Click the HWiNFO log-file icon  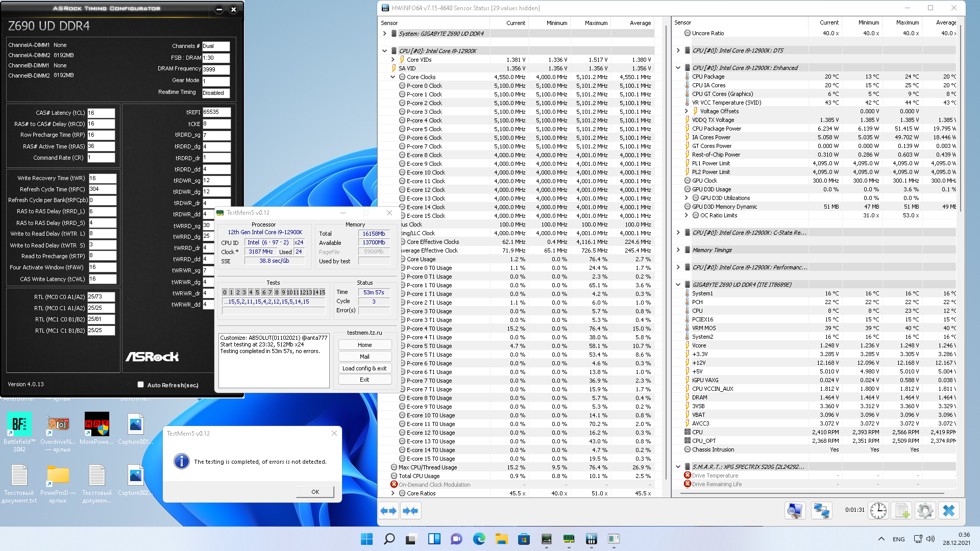click(x=901, y=511)
